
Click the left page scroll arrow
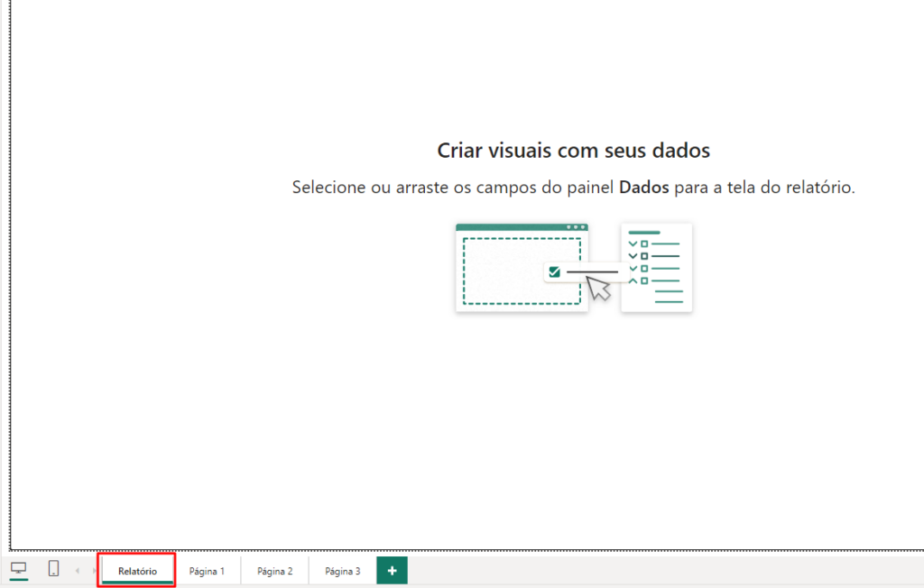point(78,571)
